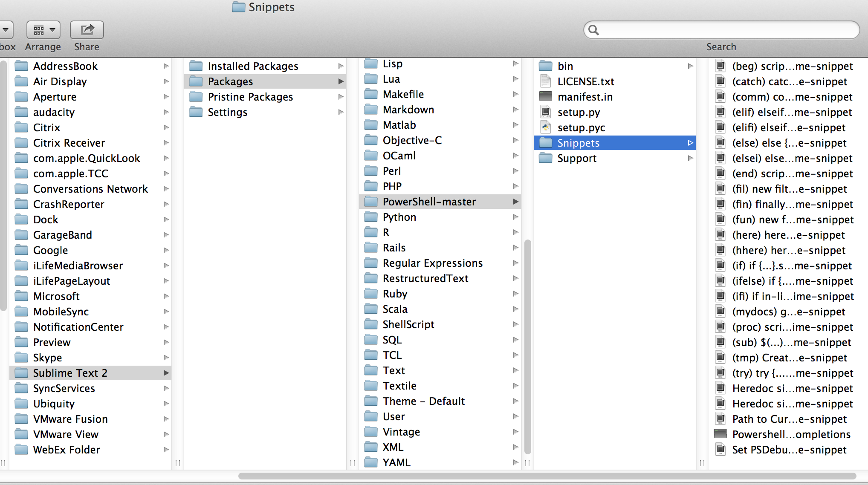Click the (fun) new function snippet icon

pos(720,219)
